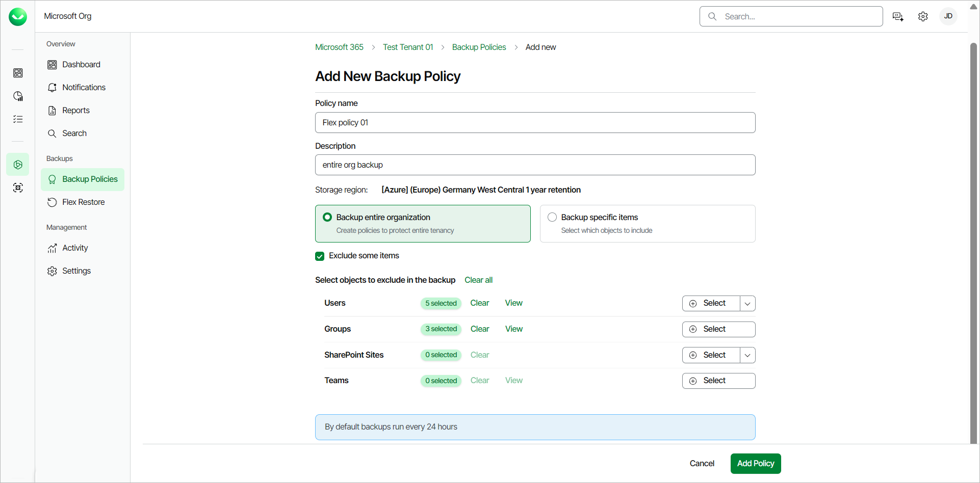Click the Search magnifier icon in the sidebar
This screenshot has width=980, height=483.
click(52, 133)
